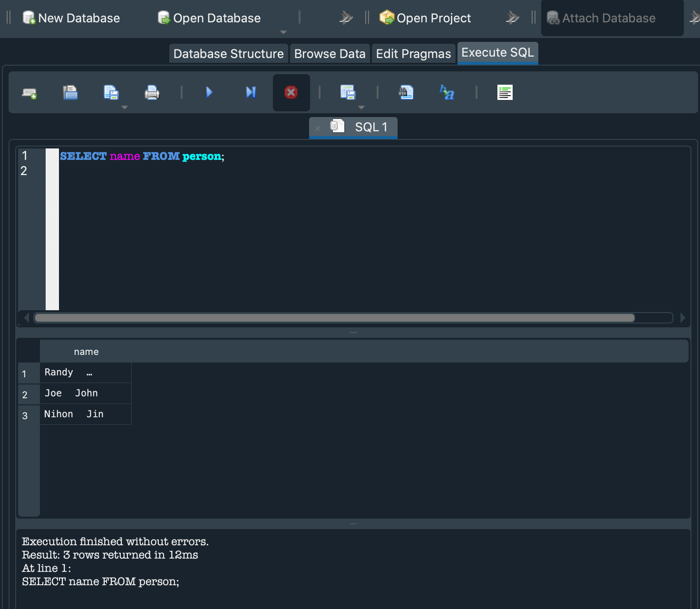Select result row number 1

point(29,374)
